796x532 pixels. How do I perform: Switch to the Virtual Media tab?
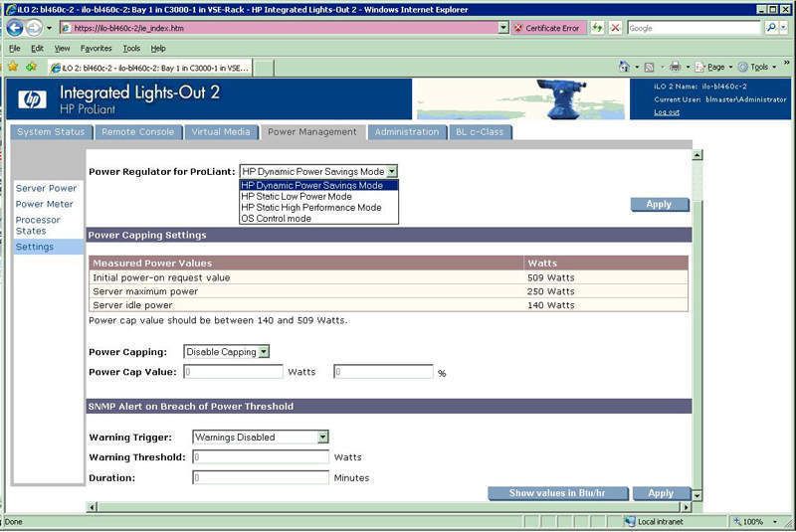[x=221, y=132]
